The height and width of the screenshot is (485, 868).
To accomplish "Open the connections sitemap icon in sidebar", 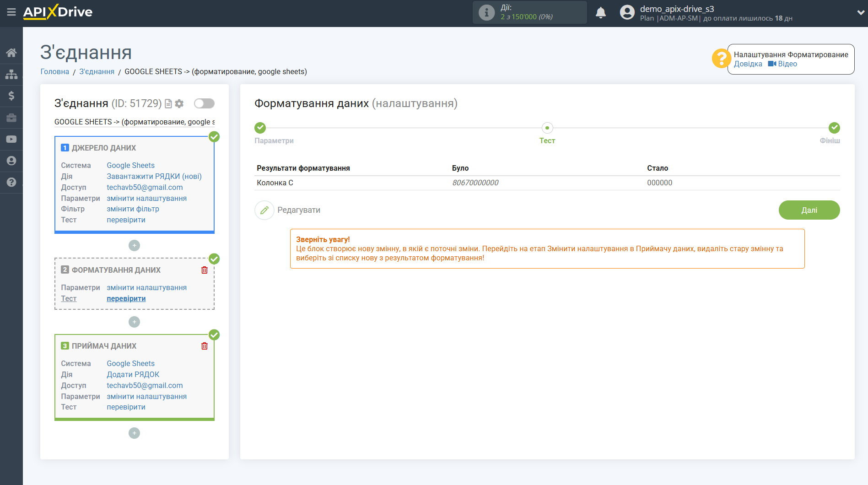I will (11, 74).
